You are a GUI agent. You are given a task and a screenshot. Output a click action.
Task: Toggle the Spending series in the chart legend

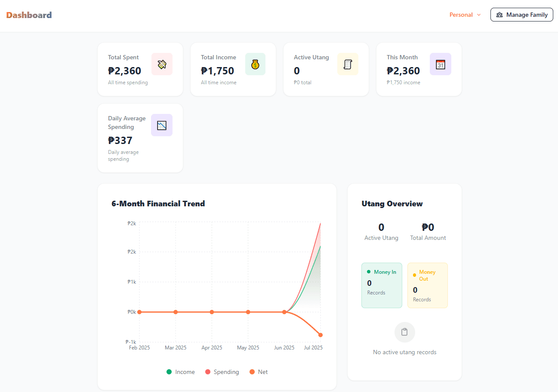click(222, 372)
